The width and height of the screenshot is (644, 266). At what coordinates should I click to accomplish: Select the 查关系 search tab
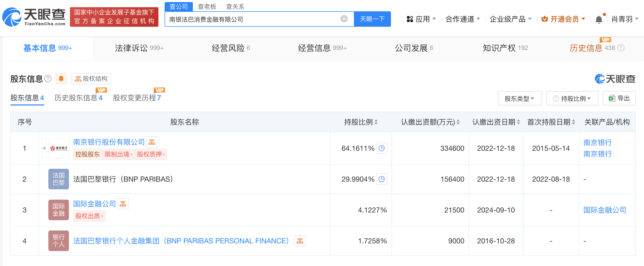coord(235,6)
